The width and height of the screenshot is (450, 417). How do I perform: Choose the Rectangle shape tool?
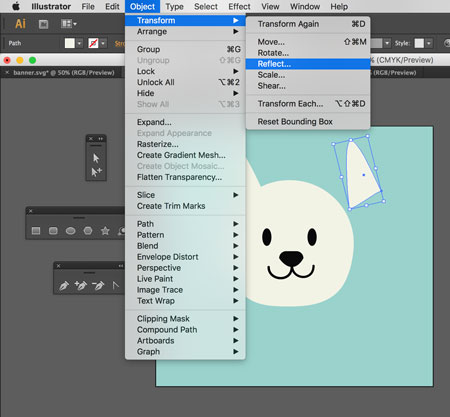point(36,231)
